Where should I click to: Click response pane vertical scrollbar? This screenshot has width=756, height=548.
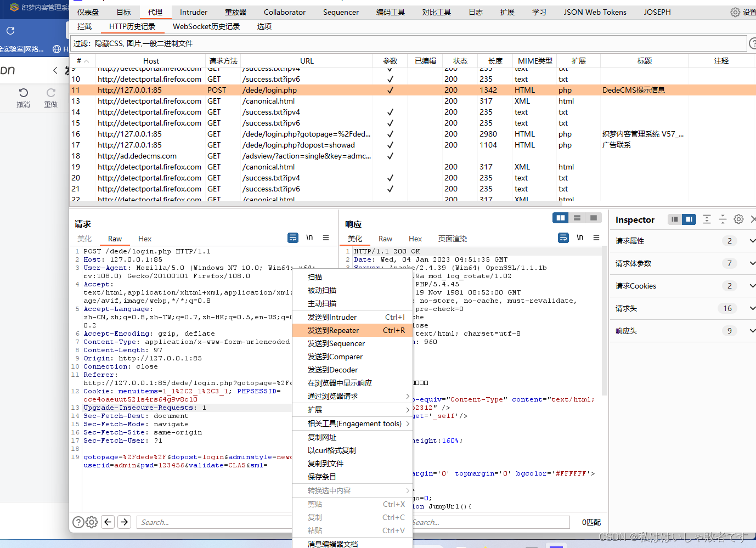605,321
